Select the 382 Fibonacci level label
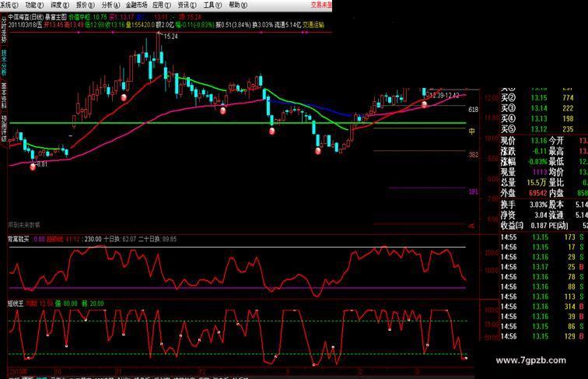 (x=473, y=155)
